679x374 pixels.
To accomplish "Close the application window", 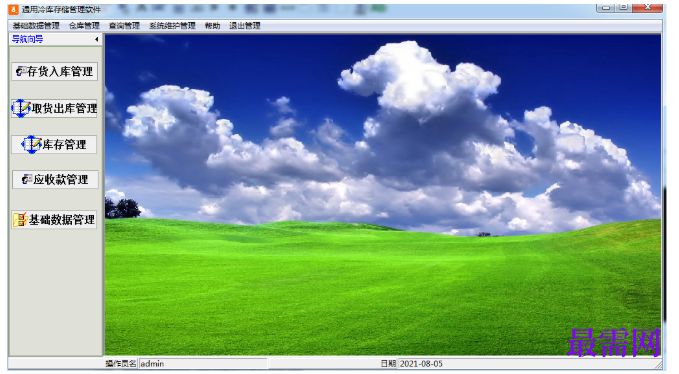I will pos(647,7).
